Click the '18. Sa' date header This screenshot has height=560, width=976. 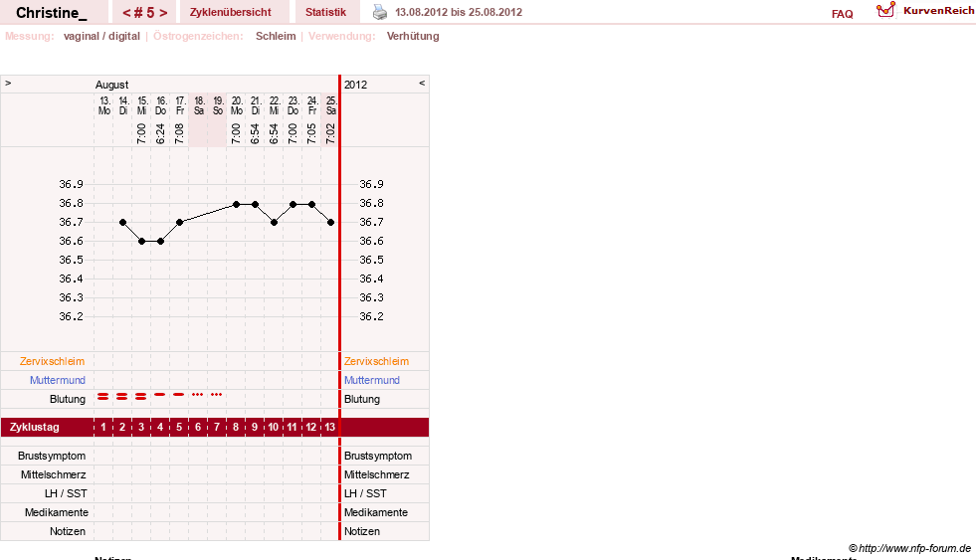point(199,105)
